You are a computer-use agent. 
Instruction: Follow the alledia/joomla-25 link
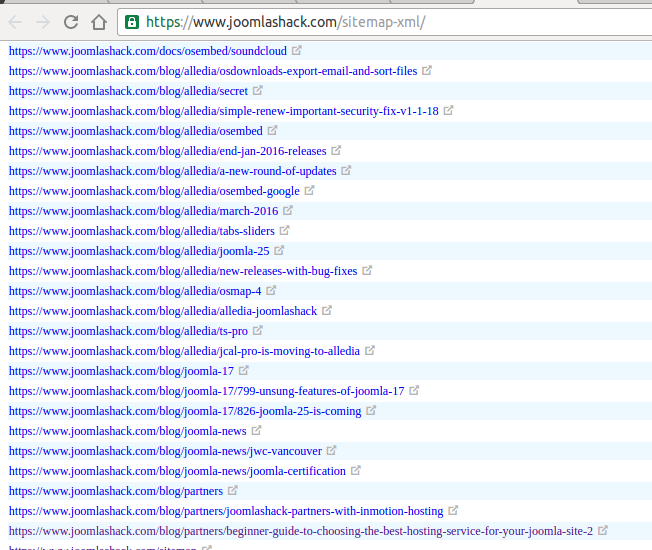point(139,251)
